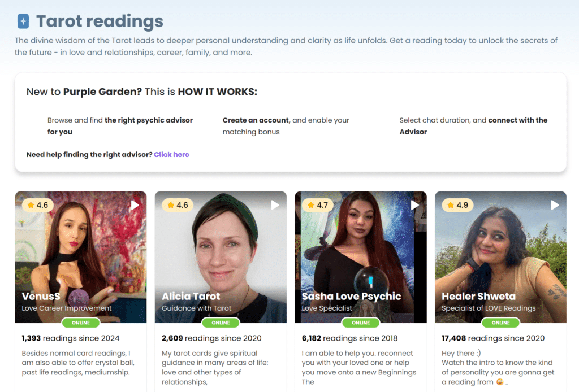Open VenusS profile photo
The image size is (579, 392).
81,249
